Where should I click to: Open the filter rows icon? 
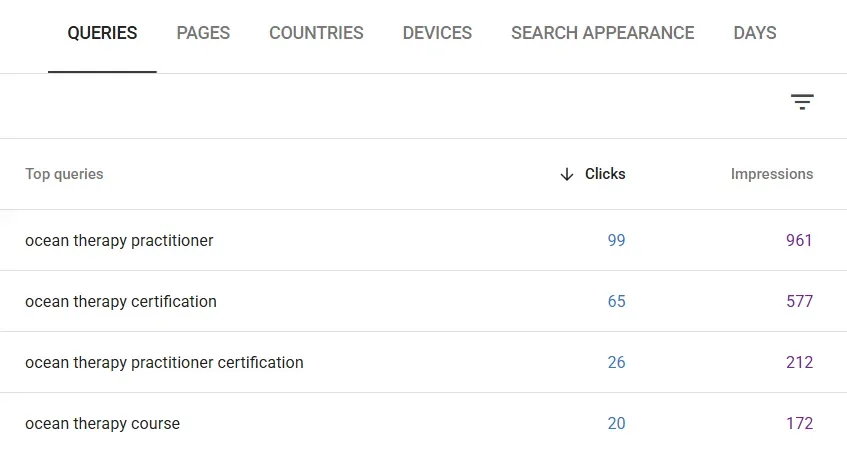802,102
